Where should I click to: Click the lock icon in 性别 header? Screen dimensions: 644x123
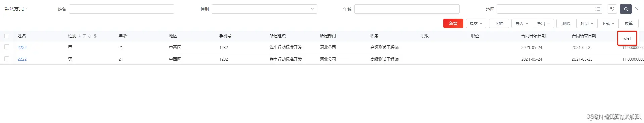point(95,36)
